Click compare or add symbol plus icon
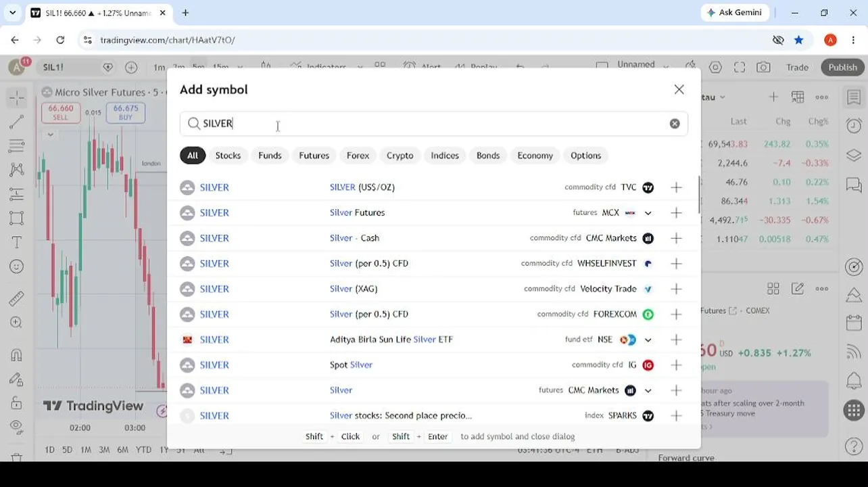The image size is (868, 487). click(131, 67)
